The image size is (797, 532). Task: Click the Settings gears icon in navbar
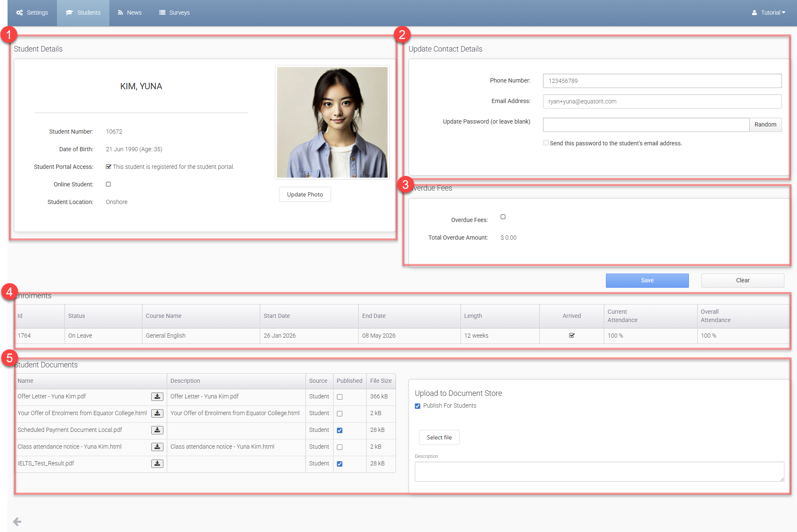point(20,13)
